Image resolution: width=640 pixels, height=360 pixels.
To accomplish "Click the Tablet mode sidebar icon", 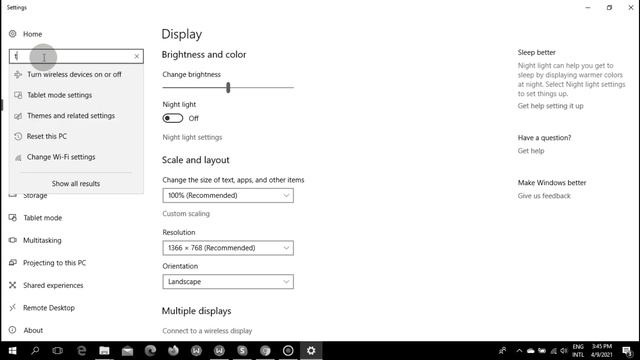I will coord(13,218).
